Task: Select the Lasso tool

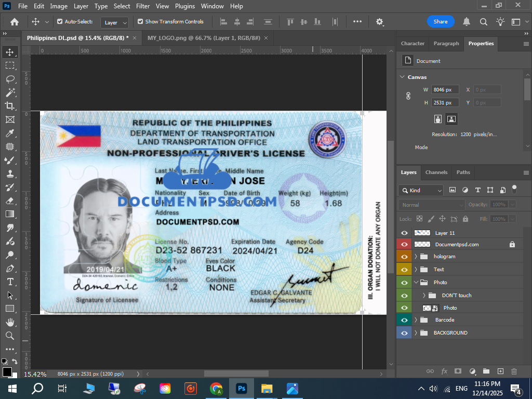Action: pyautogui.click(x=10, y=79)
